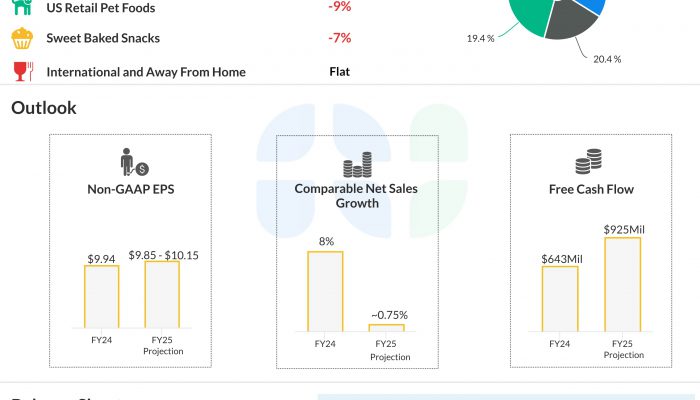Click the coin stack icon above Free Cash Flow
Image resolution: width=700 pixels, height=400 pixels.
click(587, 161)
